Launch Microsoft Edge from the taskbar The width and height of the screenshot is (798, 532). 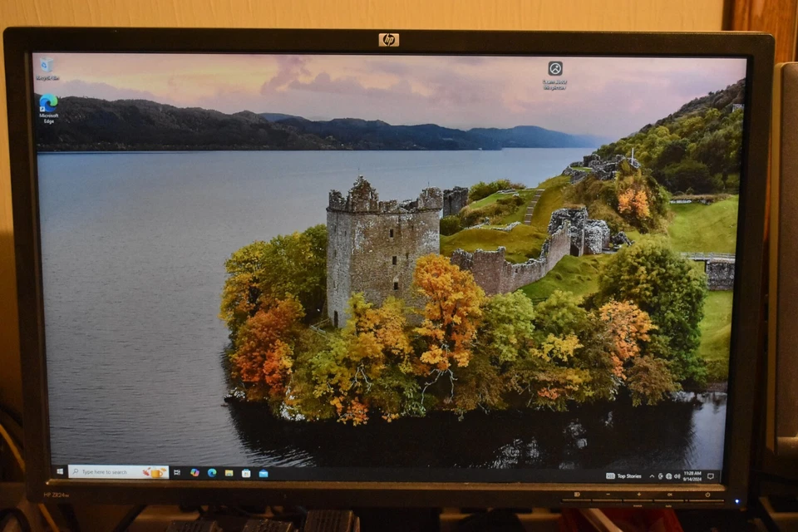coord(212,470)
